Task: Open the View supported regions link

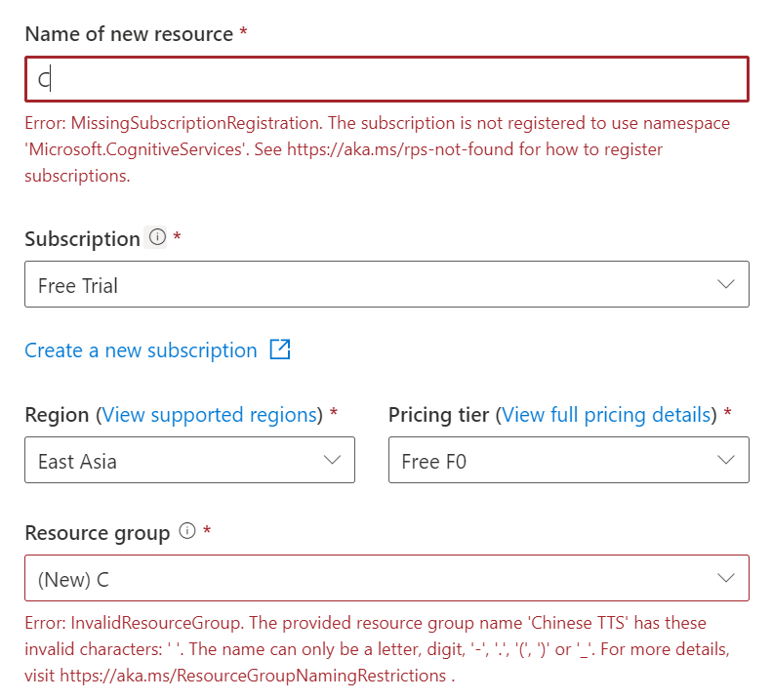Action: click(211, 415)
